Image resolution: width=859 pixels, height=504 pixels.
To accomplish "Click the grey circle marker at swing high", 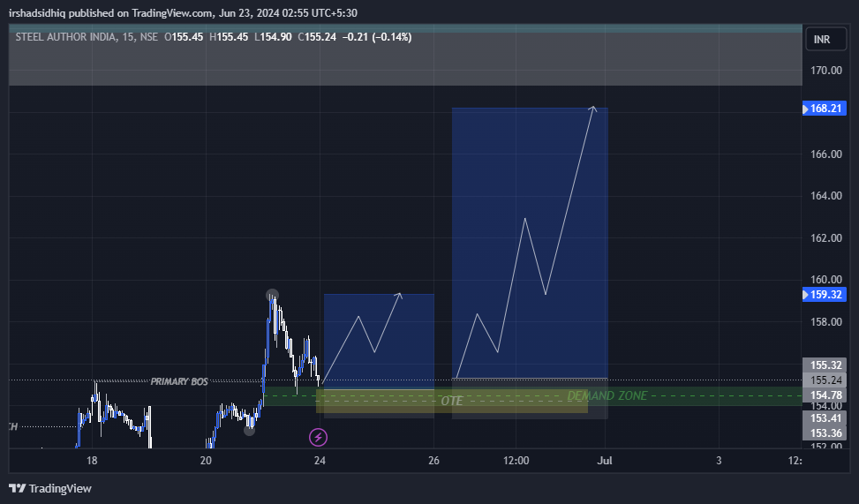I will coord(272,296).
